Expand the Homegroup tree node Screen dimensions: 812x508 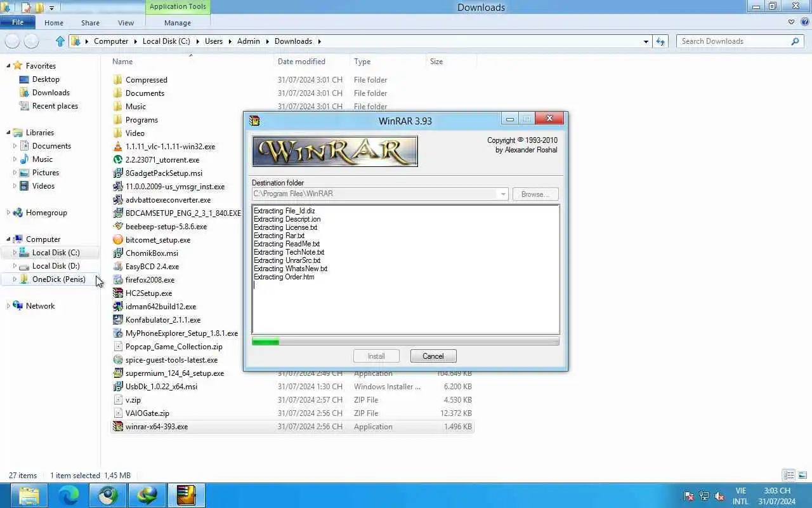tap(8, 213)
